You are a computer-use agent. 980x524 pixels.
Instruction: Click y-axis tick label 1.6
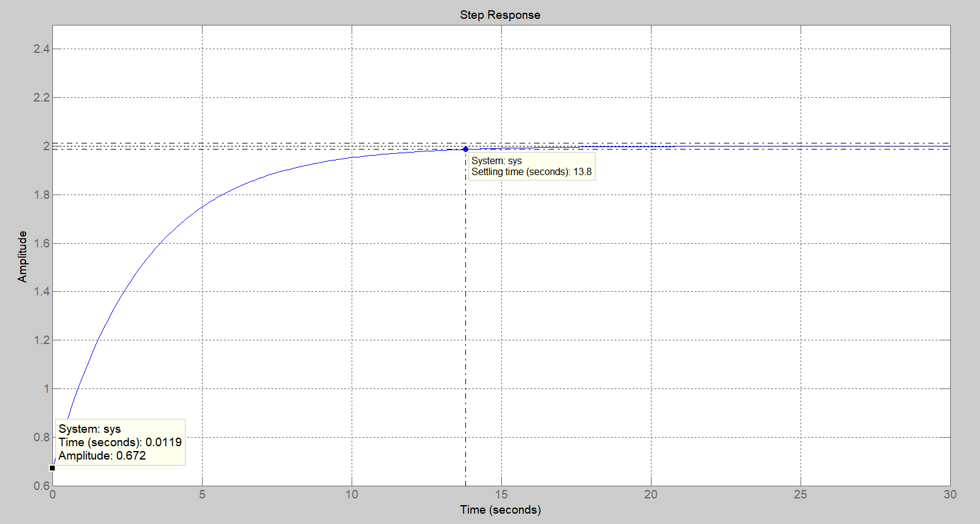[41, 244]
